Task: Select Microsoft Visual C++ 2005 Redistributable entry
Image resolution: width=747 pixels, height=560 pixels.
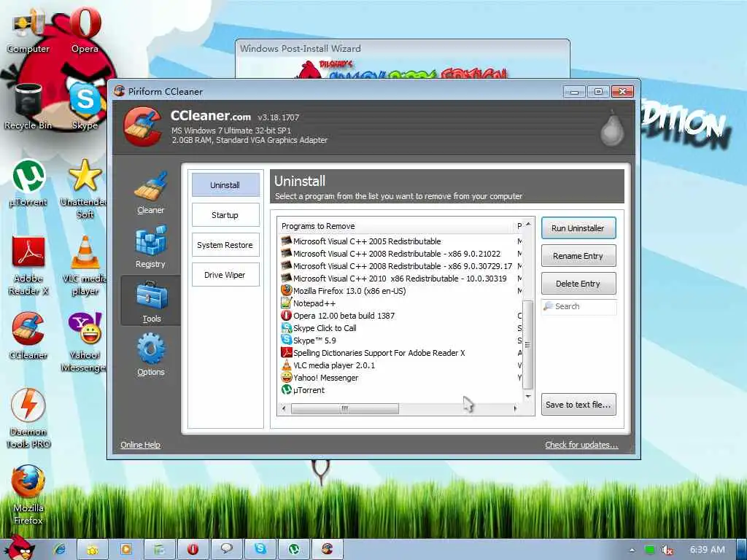Action: click(x=400, y=241)
